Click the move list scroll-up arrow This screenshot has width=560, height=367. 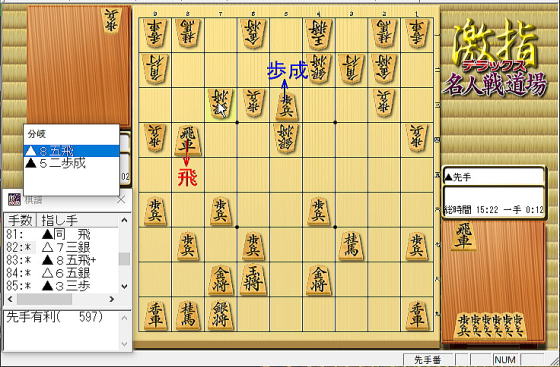(x=124, y=220)
